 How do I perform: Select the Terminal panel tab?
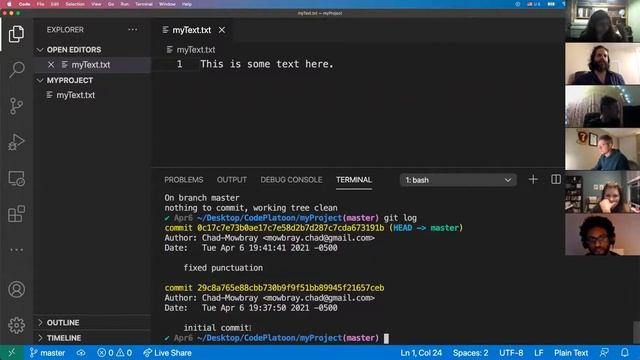click(353, 180)
